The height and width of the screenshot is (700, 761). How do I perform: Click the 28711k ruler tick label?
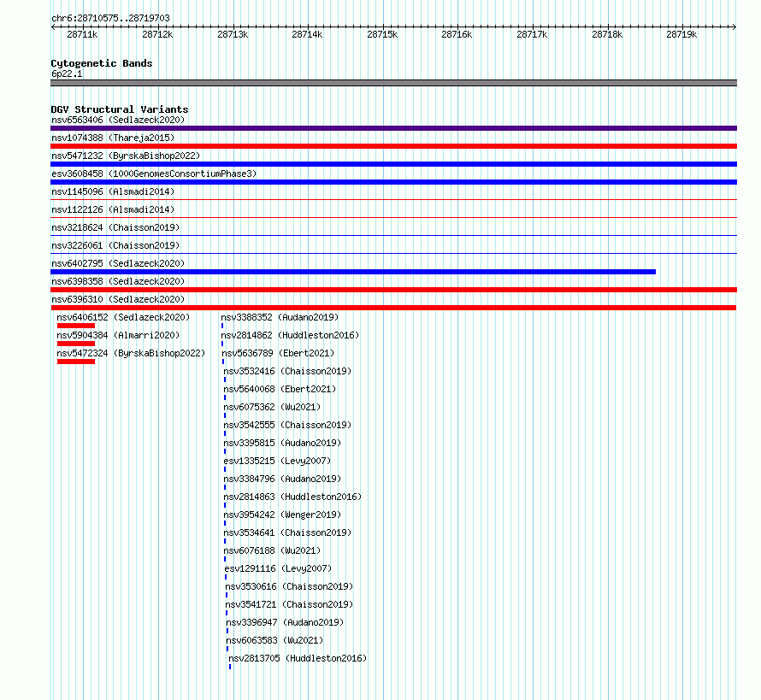(x=82, y=34)
